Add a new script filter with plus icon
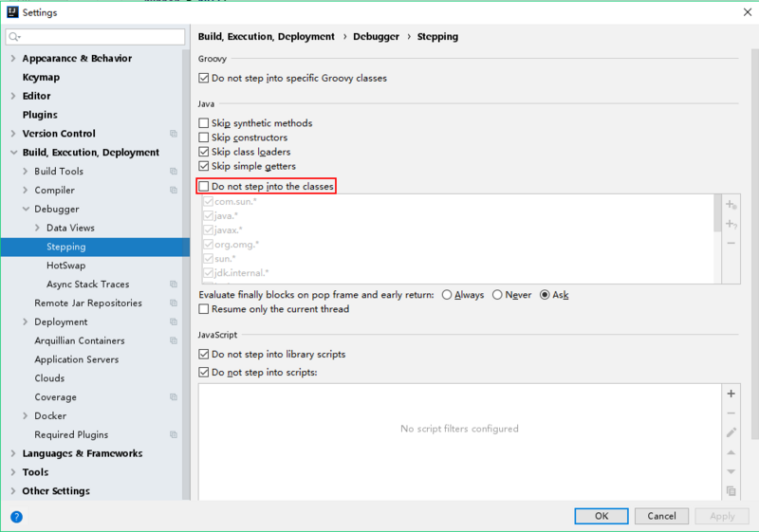 [x=731, y=394]
